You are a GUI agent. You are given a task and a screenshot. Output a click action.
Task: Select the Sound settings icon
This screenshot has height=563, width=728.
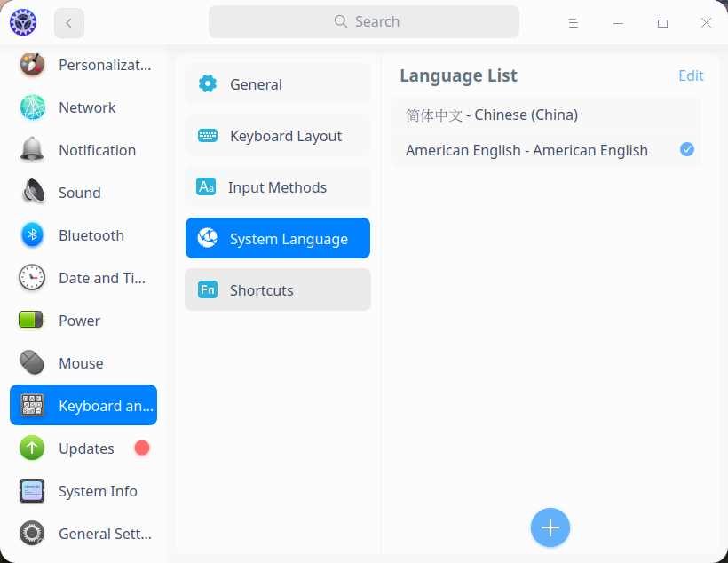click(x=32, y=193)
